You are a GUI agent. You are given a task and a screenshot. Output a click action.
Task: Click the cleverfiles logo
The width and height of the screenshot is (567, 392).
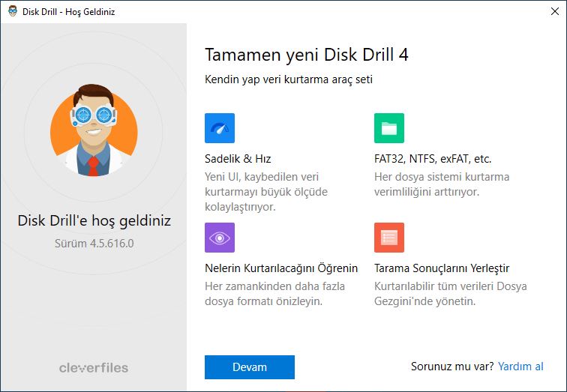[94, 368]
